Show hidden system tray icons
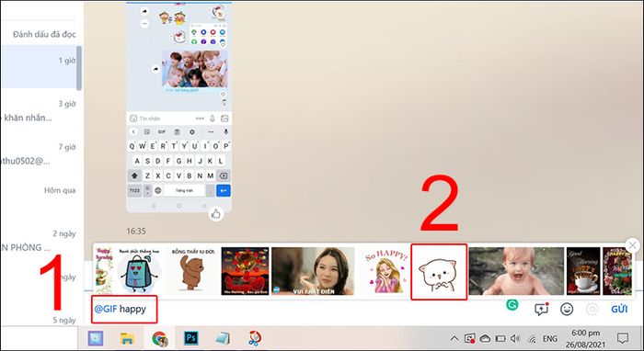The width and height of the screenshot is (644, 351). pyautogui.click(x=454, y=339)
